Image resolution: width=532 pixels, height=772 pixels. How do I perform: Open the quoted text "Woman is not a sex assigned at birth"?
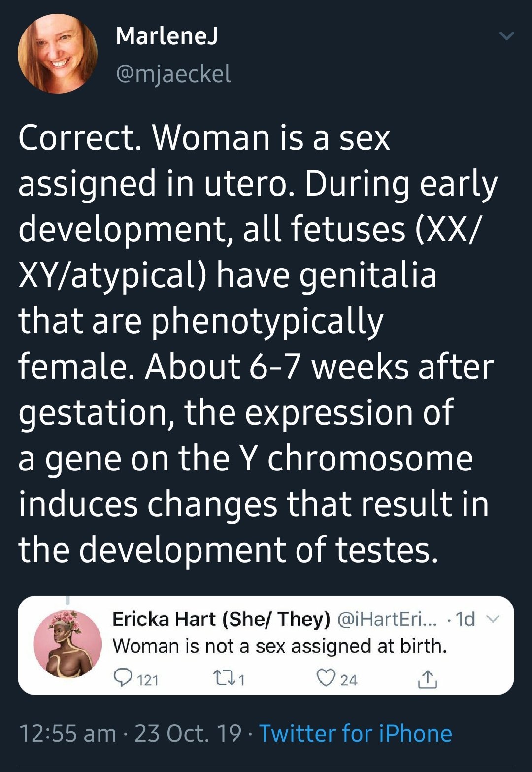tap(279, 646)
